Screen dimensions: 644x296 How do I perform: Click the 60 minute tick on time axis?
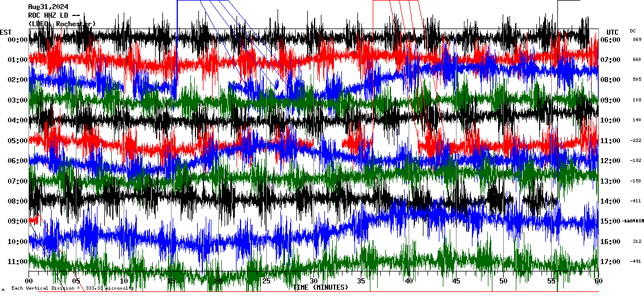[597, 281]
